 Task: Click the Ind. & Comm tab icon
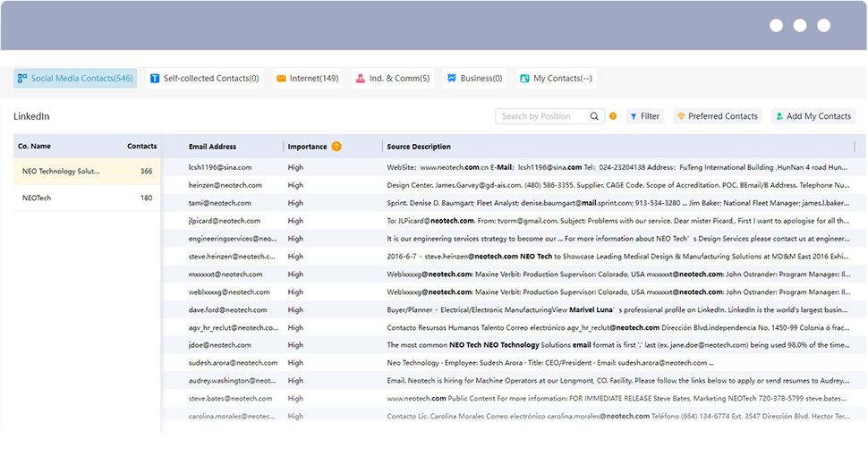click(361, 79)
